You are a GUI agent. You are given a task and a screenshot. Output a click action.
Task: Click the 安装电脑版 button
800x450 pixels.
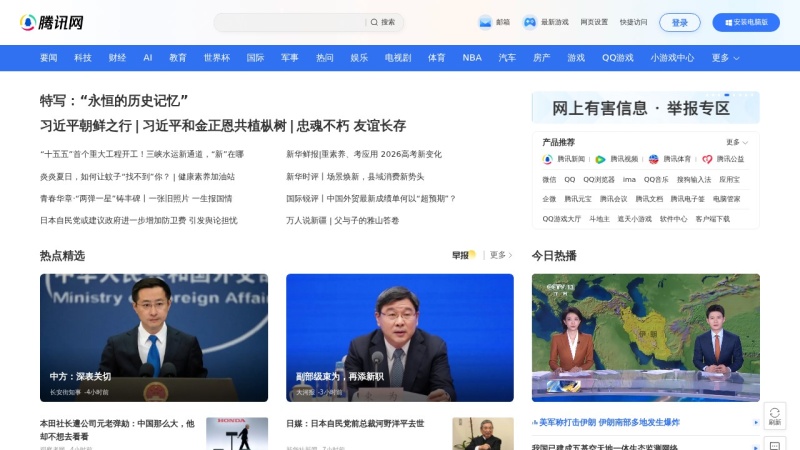746,22
